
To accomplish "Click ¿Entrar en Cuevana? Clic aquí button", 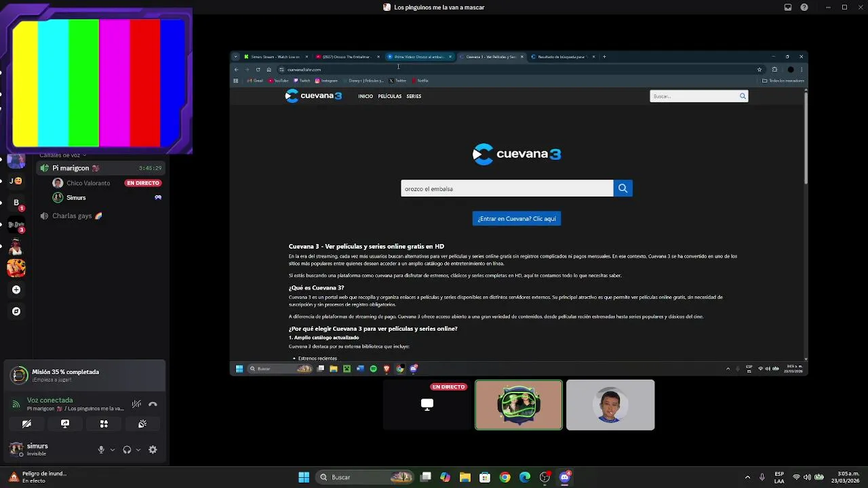I will [517, 218].
